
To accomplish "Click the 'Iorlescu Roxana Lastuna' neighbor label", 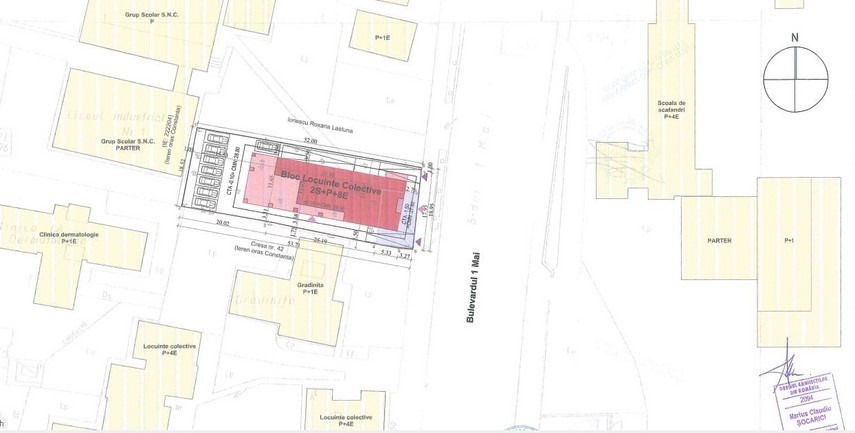I will click(x=320, y=124).
